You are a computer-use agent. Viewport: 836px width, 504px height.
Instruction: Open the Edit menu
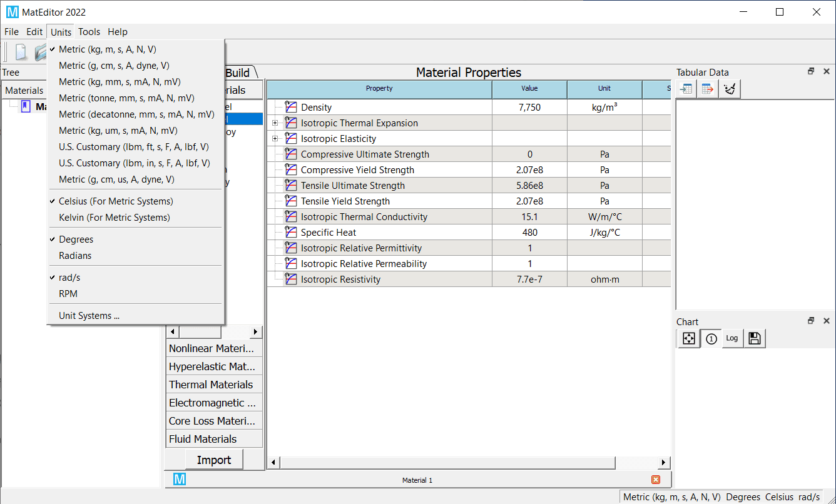pyautogui.click(x=34, y=32)
